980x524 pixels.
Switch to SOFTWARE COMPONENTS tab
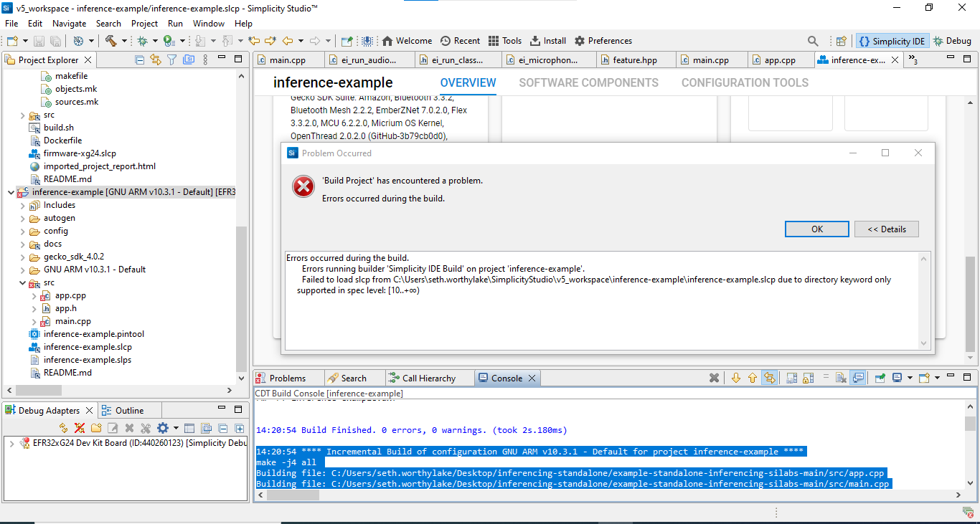pos(588,82)
